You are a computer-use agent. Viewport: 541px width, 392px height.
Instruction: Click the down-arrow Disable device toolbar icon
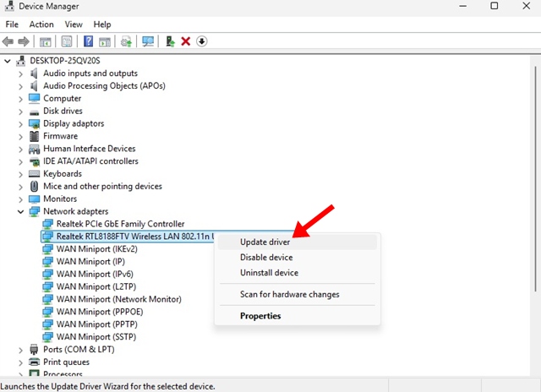(202, 41)
